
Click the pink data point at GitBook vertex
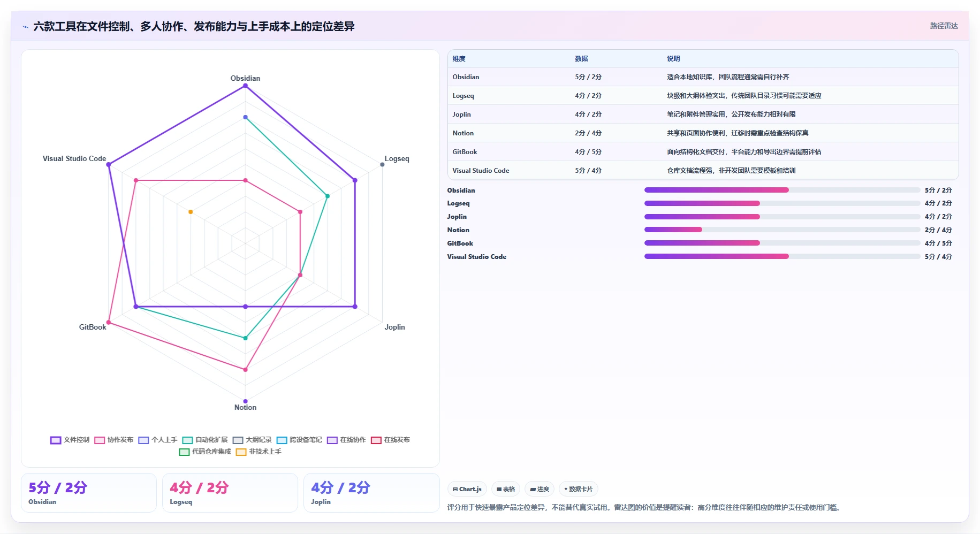pyautogui.click(x=109, y=323)
